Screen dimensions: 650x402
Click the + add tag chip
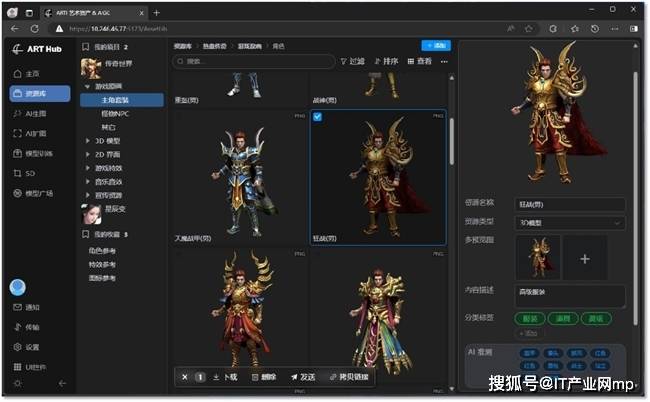pos(528,333)
